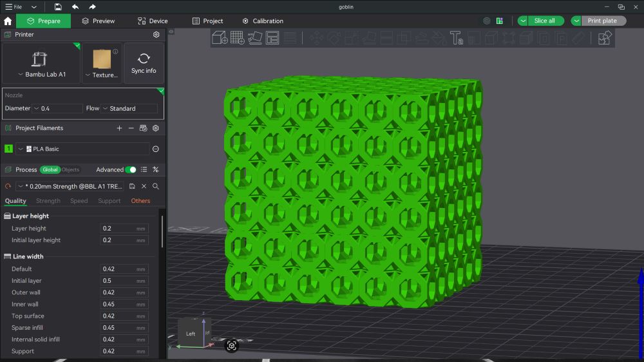Click the Print plate button
Viewport: 644px width, 362px height.
pos(602,21)
